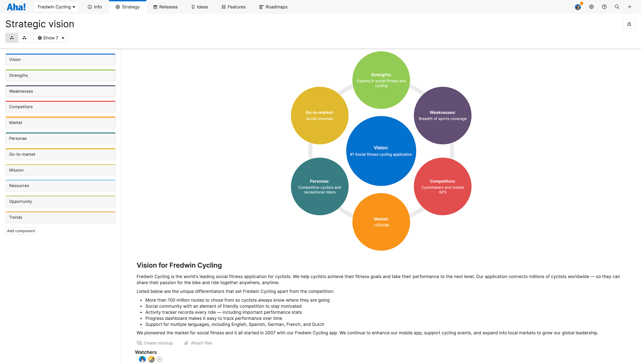Click the plus icon to add new

630,7
